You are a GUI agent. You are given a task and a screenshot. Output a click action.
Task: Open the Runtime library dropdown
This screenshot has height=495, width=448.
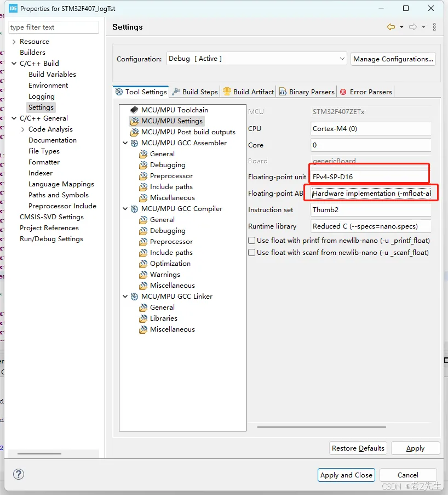pyautogui.click(x=371, y=226)
